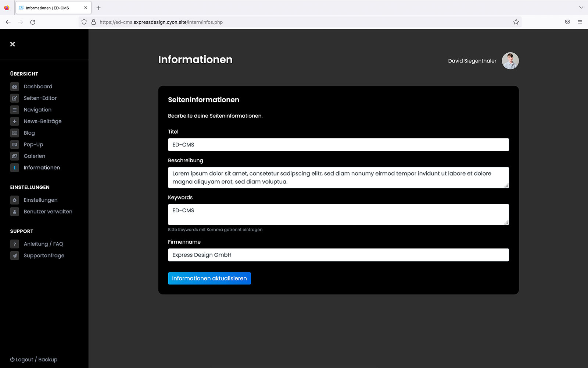This screenshot has height=368, width=588.
Task: Click the Benutzer verwalten user icon
Action: point(15,212)
